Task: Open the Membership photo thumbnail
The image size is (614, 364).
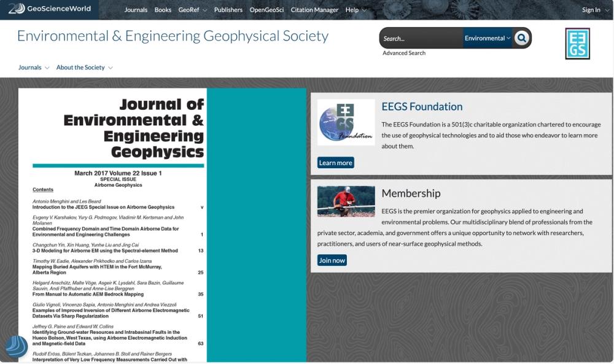Action: [x=346, y=201]
